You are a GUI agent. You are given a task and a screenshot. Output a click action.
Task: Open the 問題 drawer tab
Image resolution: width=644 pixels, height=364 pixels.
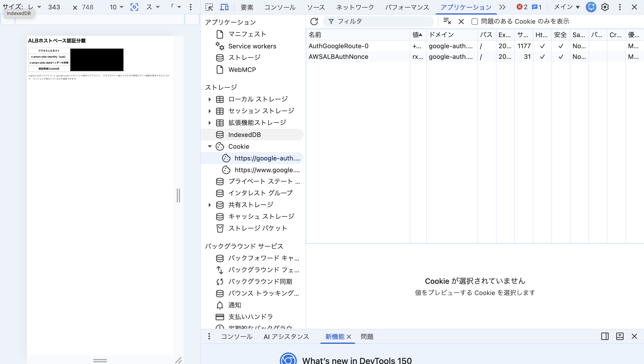(367, 337)
